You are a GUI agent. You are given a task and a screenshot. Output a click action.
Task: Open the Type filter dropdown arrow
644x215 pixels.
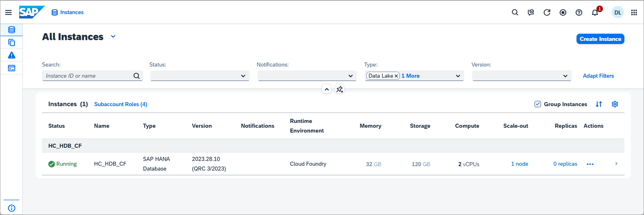point(458,76)
